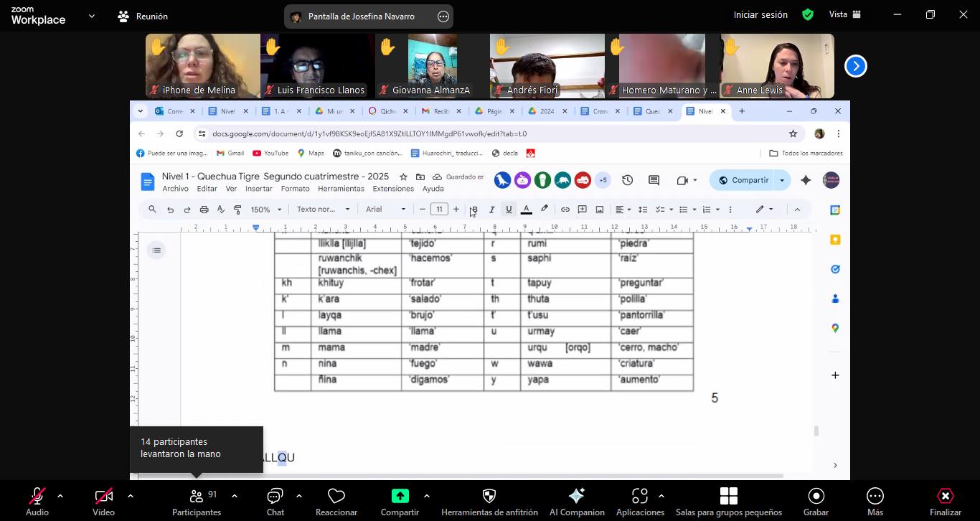
Task: Turn on the Vídeo camera
Action: tap(103, 497)
